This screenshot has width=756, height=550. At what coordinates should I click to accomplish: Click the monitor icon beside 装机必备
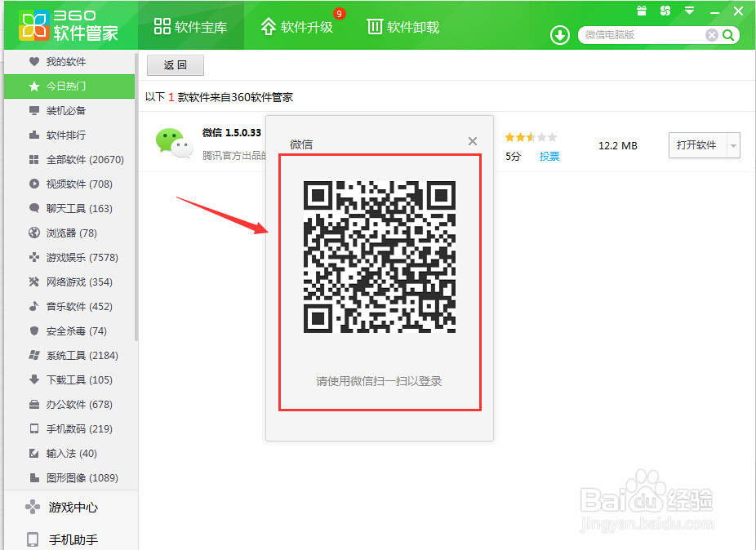point(33,110)
